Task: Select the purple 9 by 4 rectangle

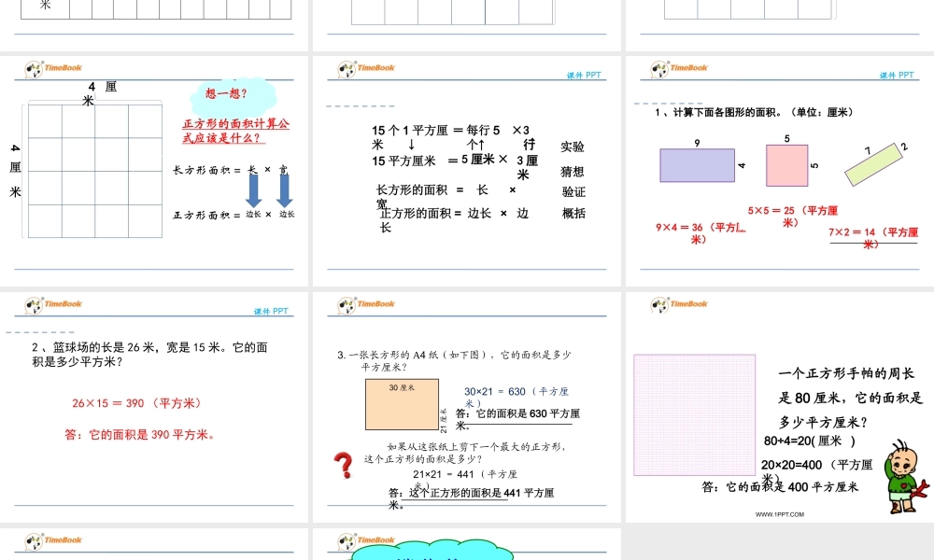Action: tap(697, 165)
